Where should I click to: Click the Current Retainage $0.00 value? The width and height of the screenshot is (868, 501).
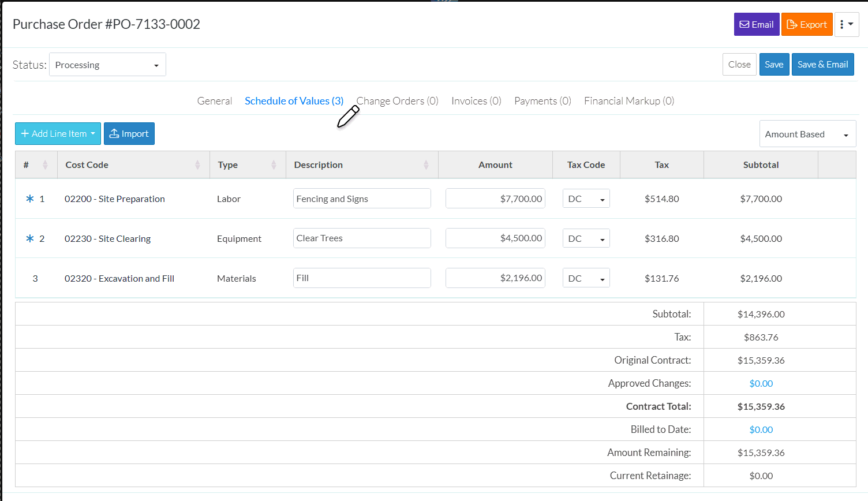(x=761, y=476)
